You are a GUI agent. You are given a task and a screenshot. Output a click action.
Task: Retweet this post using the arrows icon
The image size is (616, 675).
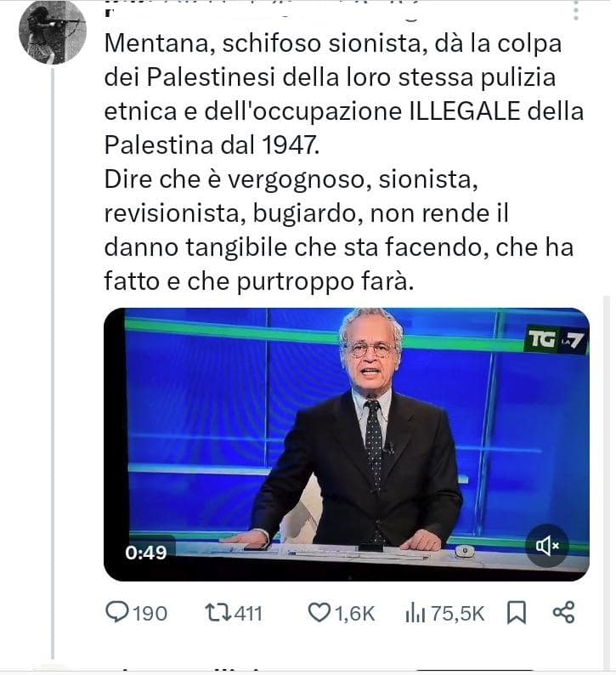(x=217, y=612)
